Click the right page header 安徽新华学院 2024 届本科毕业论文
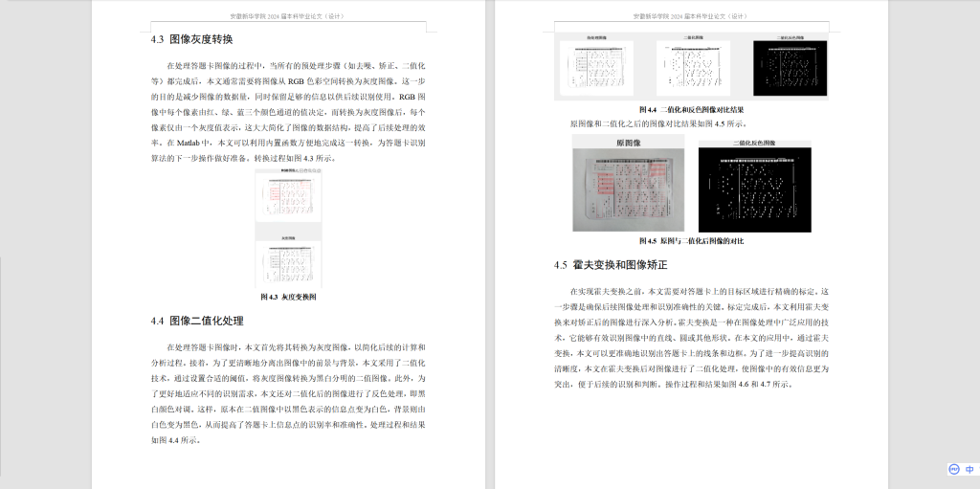This screenshot has height=489, width=980. (691, 16)
